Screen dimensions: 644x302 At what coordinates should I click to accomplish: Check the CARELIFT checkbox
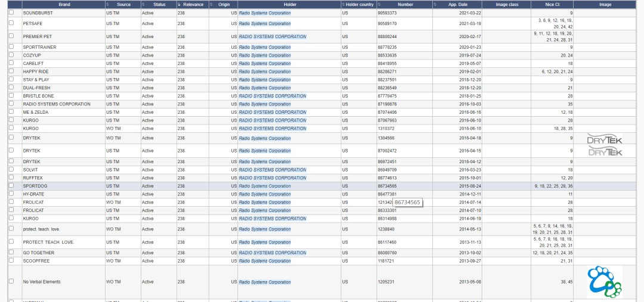[11, 63]
